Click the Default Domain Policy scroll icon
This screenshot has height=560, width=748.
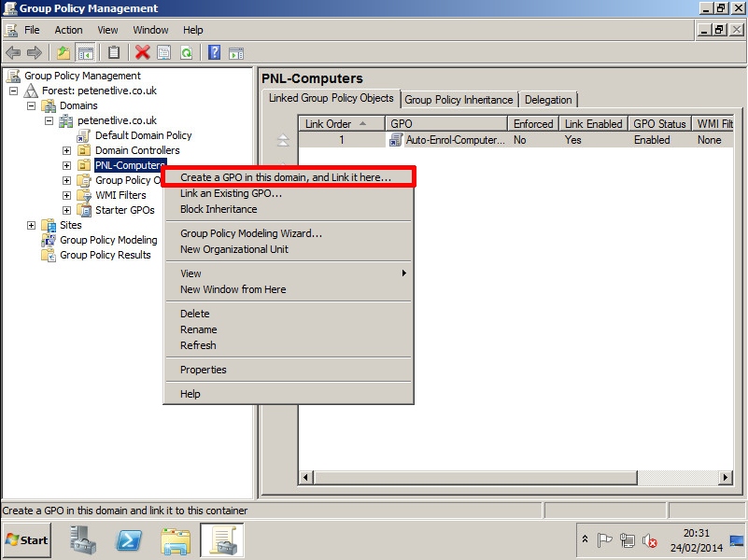(84, 135)
